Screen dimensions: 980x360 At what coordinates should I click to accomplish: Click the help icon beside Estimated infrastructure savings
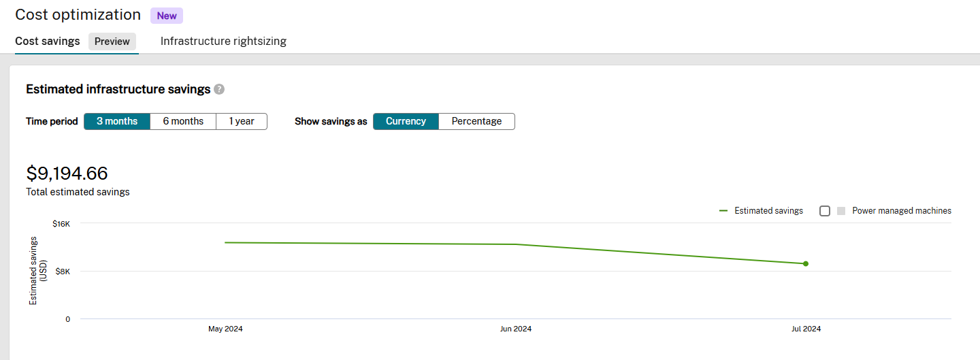(x=219, y=89)
